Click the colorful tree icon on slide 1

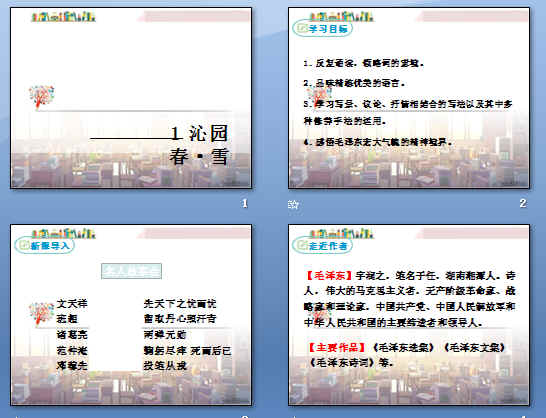41,97
